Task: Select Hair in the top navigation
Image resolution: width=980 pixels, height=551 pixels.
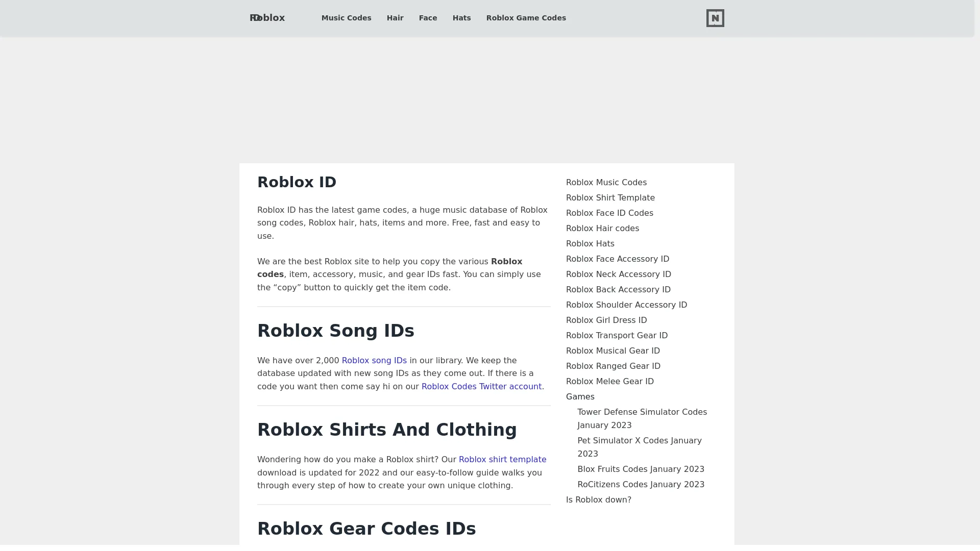Action: (395, 18)
